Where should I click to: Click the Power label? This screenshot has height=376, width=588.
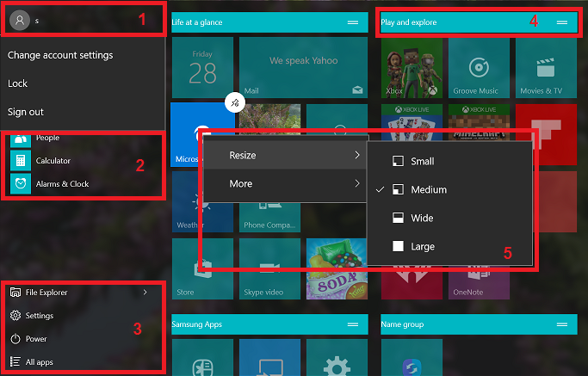[x=36, y=339]
